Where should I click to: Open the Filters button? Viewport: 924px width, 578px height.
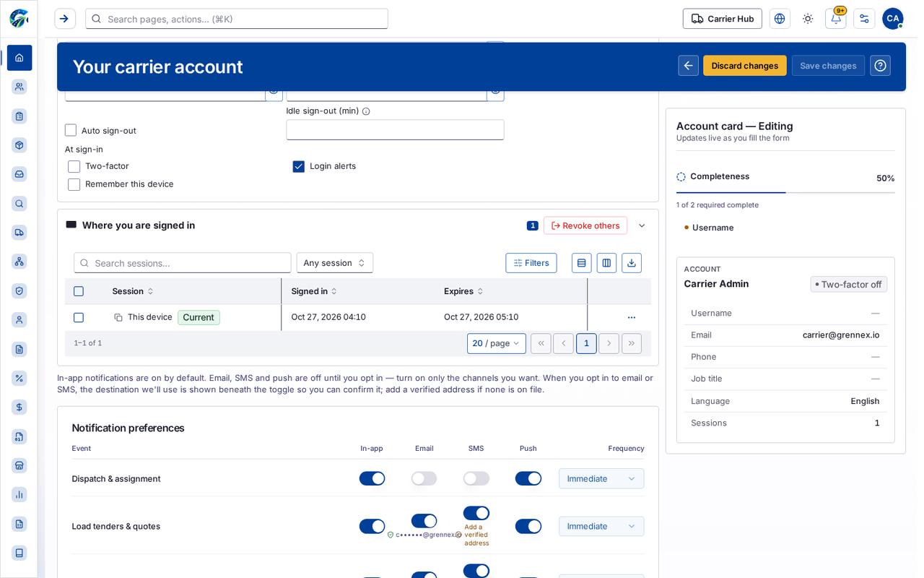531,263
